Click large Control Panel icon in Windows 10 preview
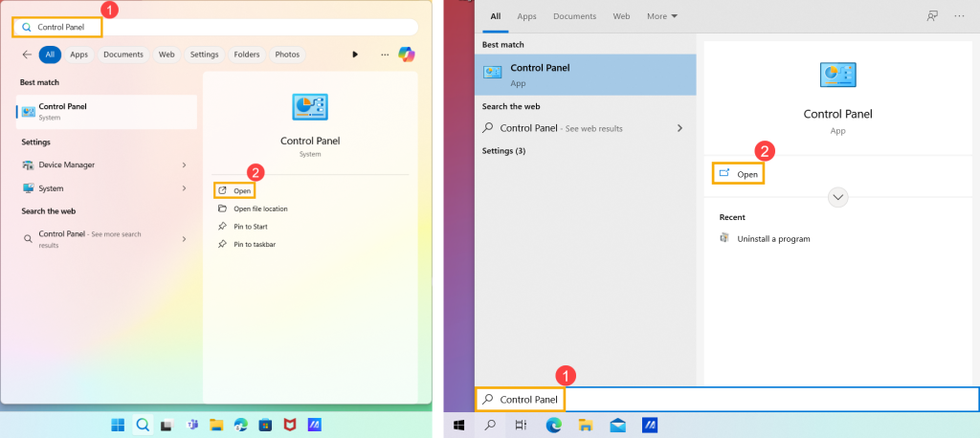Screen dimensions: 980x438 pos(838,75)
